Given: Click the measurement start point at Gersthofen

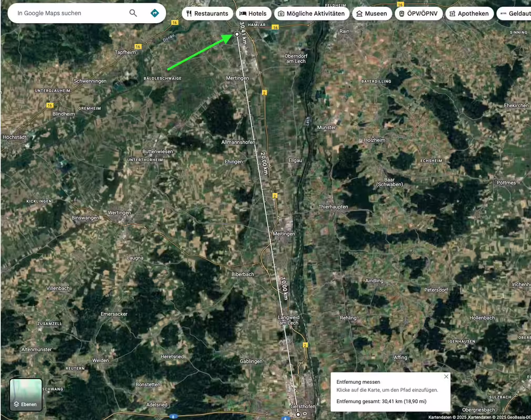Looking at the screenshot, I should pyautogui.click(x=298, y=414).
